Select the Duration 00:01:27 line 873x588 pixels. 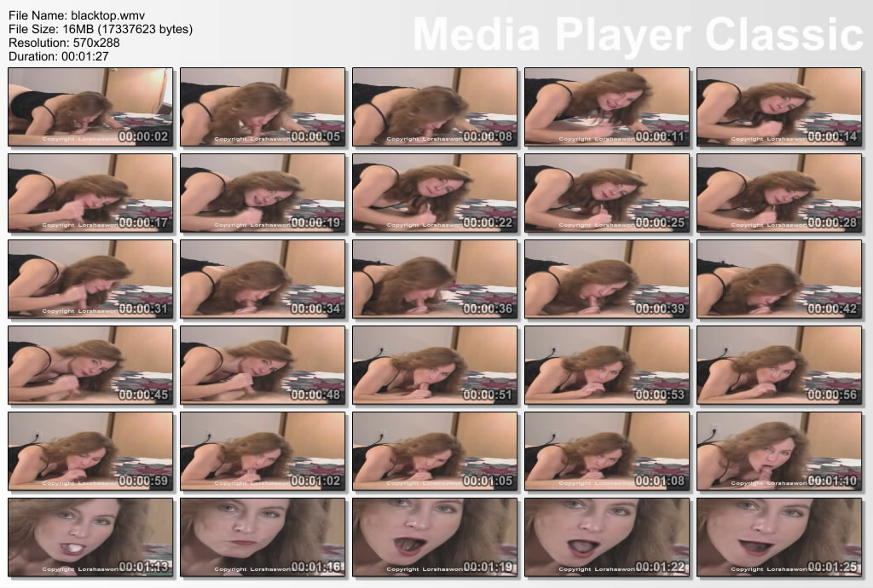pos(58,56)
